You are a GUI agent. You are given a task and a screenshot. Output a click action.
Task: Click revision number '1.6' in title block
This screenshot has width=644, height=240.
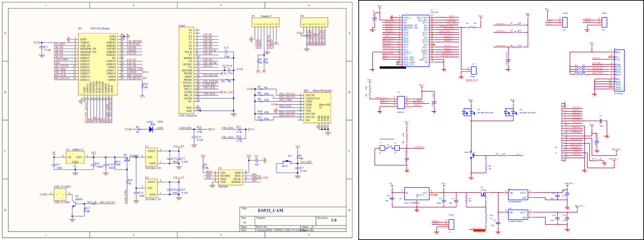coord(334,220)
